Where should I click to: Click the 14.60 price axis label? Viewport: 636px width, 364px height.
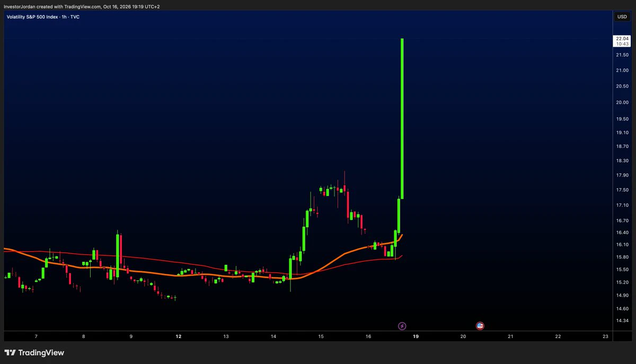[622, 308]
